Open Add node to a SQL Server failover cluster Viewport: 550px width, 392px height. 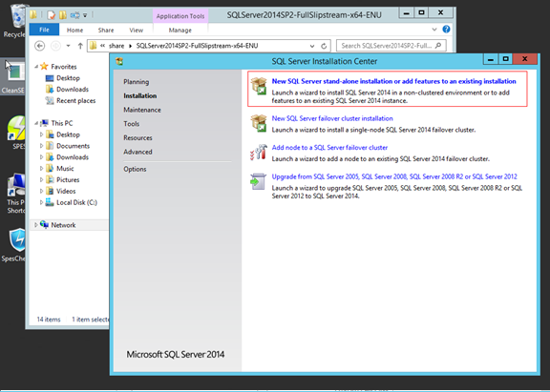tap(329, 148)
